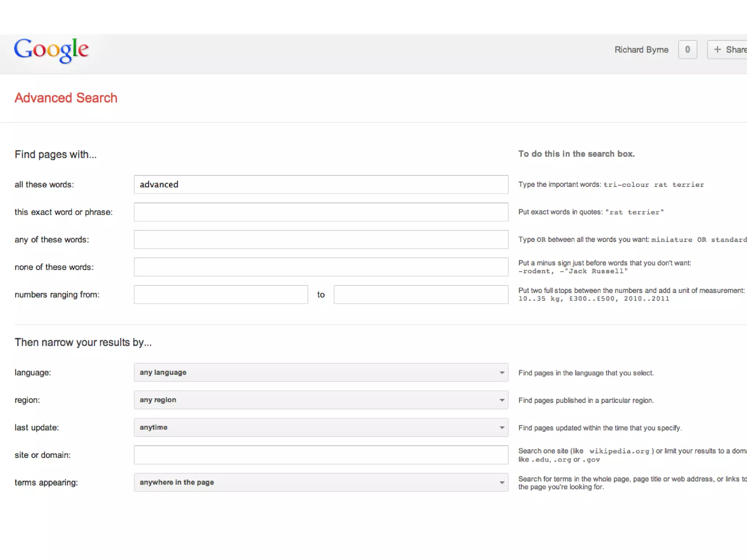
Task: Click the numbers ranging 'to' upper field
Action: 421,295
